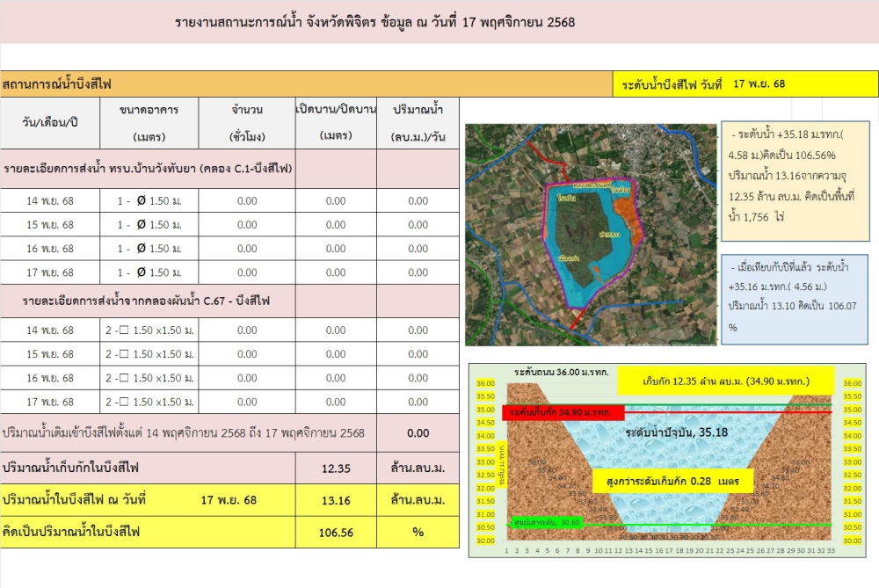879x588 pixels.
Task: Select the 12.35 storage capacity cell
Action: coord(336,468)
